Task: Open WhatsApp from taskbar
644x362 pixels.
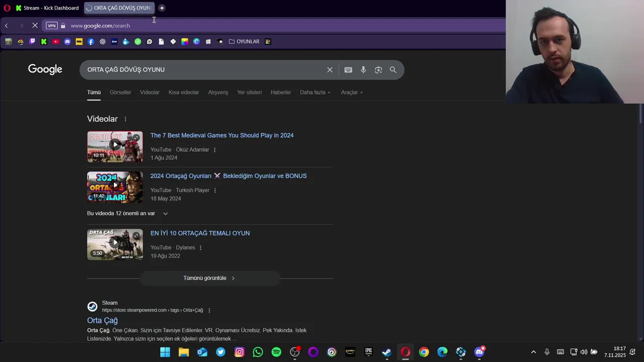Action: pos(258,352)
